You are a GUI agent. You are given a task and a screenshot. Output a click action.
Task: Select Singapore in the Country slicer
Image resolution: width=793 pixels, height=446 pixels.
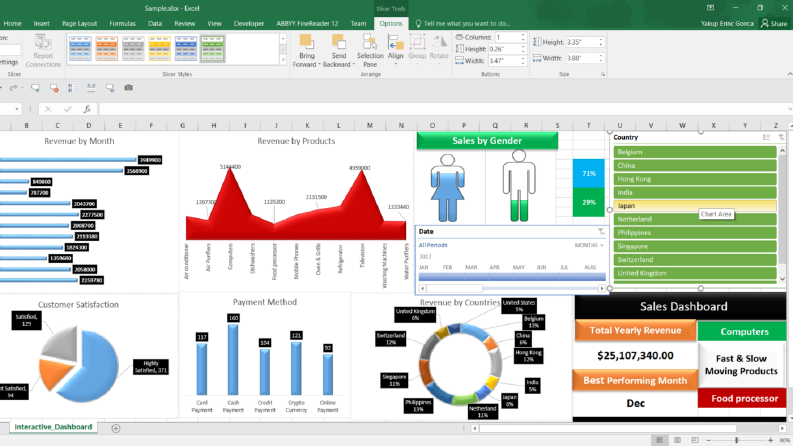694,246
